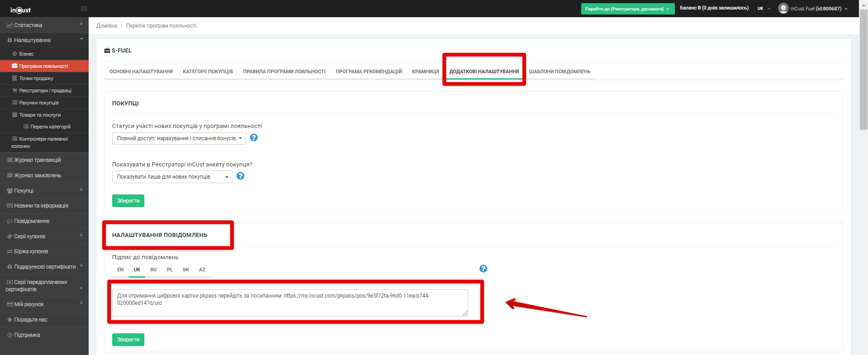Select the PL signature language tab
The width and height of the screenshot is (868, 355).
[170, 270]
